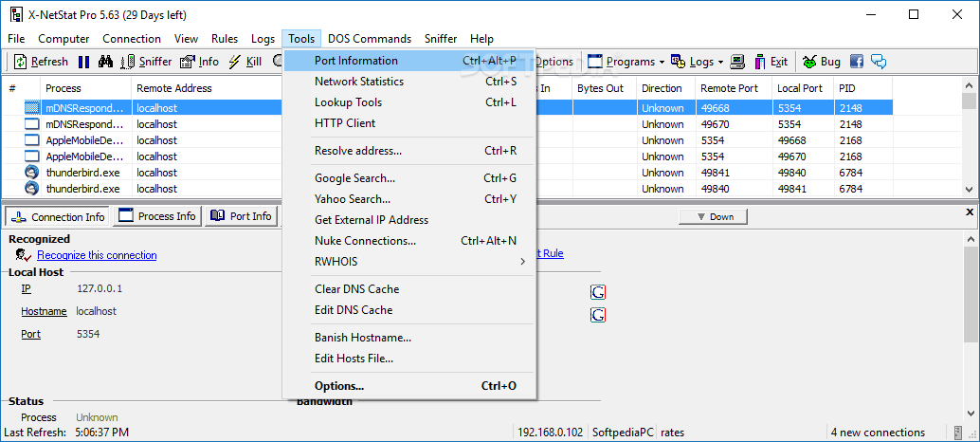
Task: Open the DOS Commands menu
Action: click(x=370, y=39)
